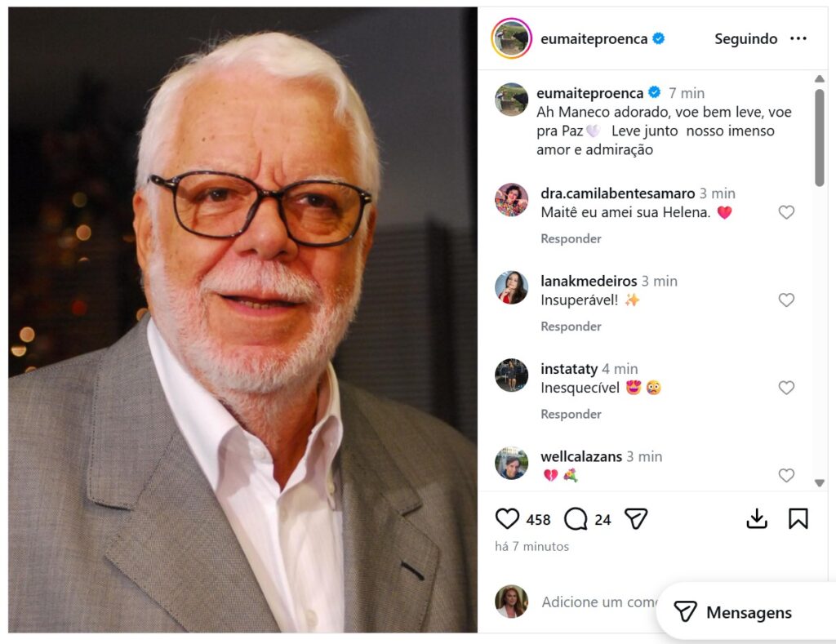Like lanakmedeiros' comment with its heart
The height and width of the screenshot is (644, 836).
[785, 300]
